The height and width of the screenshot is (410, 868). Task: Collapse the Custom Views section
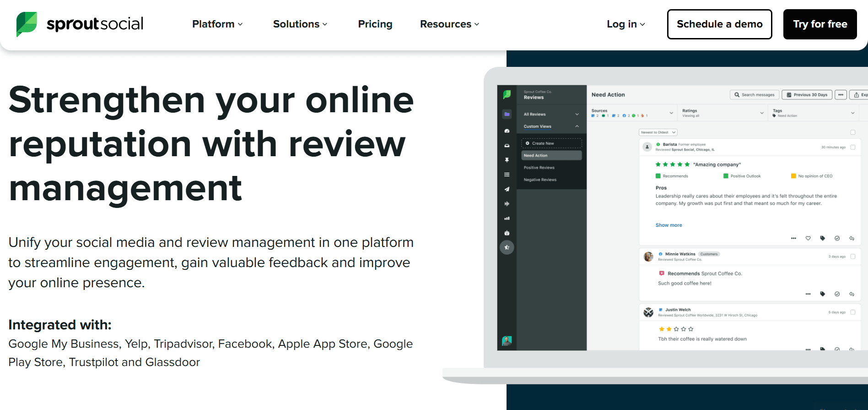551,126
